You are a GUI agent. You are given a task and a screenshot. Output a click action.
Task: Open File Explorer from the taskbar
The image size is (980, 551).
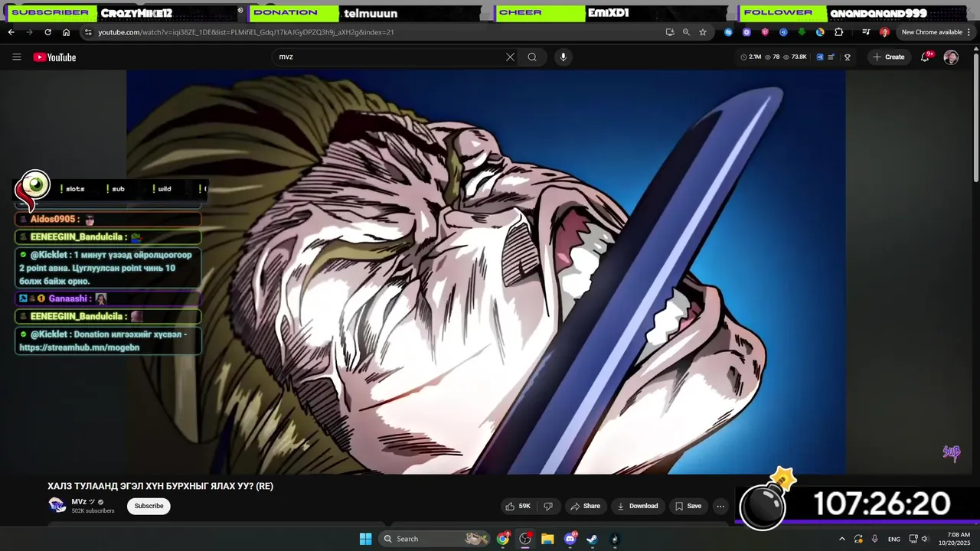coord(547,539)
